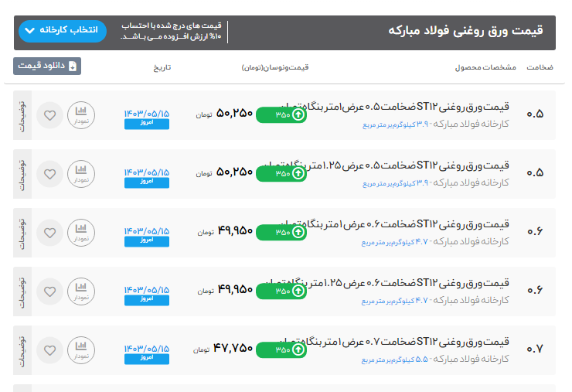This screenshot has width=572, height=392.
Task: Click the تاریخ column header
Action: click(x=162, y=68)
